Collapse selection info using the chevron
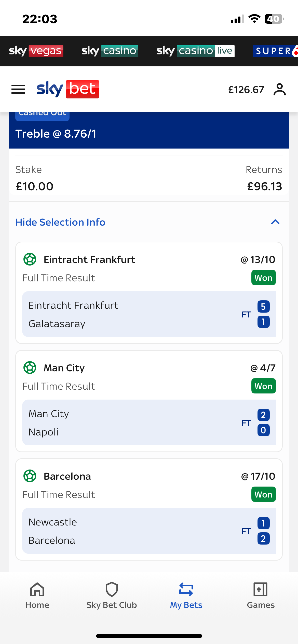The image size is (298, 644). click(275, 222)
